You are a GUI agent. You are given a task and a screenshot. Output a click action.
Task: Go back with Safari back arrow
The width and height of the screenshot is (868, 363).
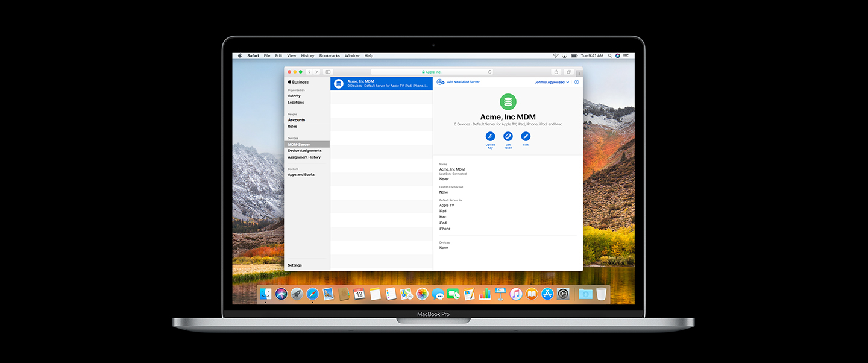pyautogui.click(x=310, y=72)
